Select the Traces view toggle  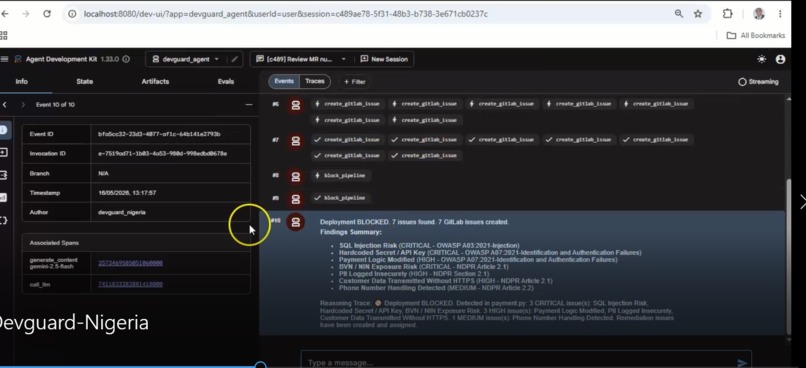tap(315, 81)
